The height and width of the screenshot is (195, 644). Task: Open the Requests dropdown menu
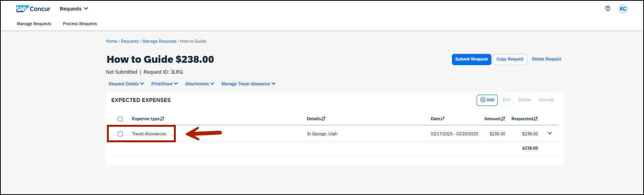pyautogui.click(x=74, y=9)
